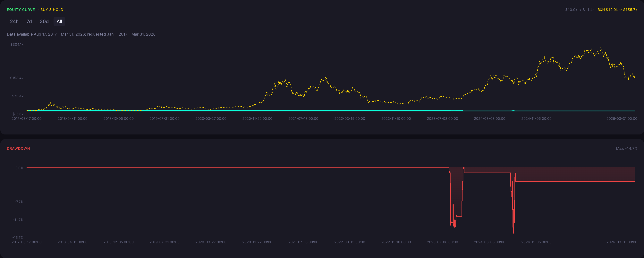Click equity chart 2020-11-22 date label
The image size is (644, 258).
pyautogui.click(x=257, y=118)
